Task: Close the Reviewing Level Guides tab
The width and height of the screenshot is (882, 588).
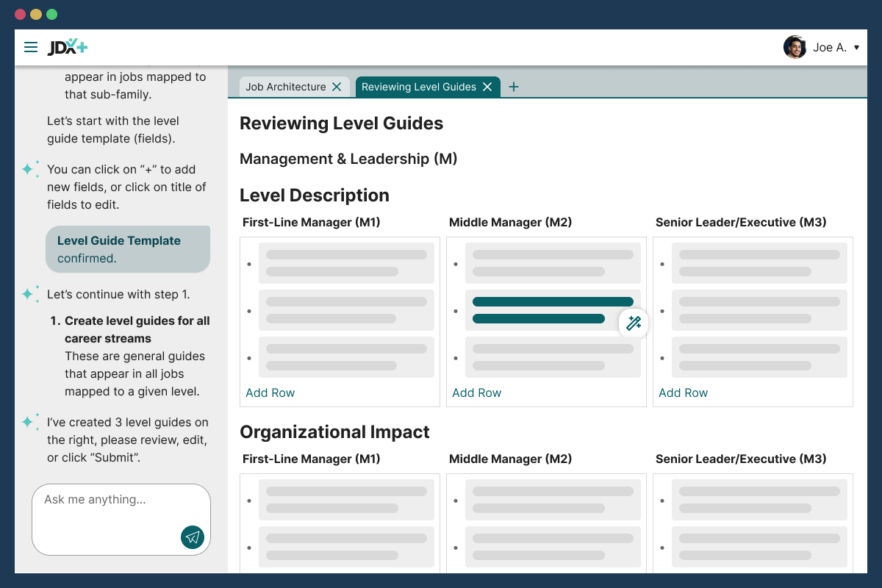Action: [487, 87]
